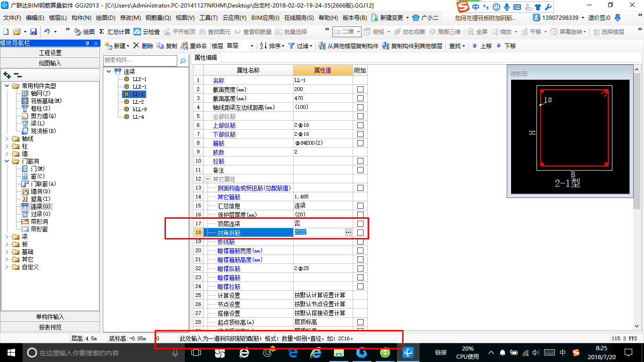Click the ellipsis button in the 对角斜筋 value cell

tap(348, 232)
